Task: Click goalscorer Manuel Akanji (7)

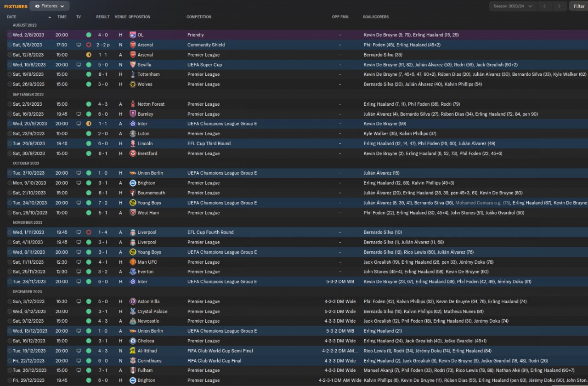Action: [381, 370]
